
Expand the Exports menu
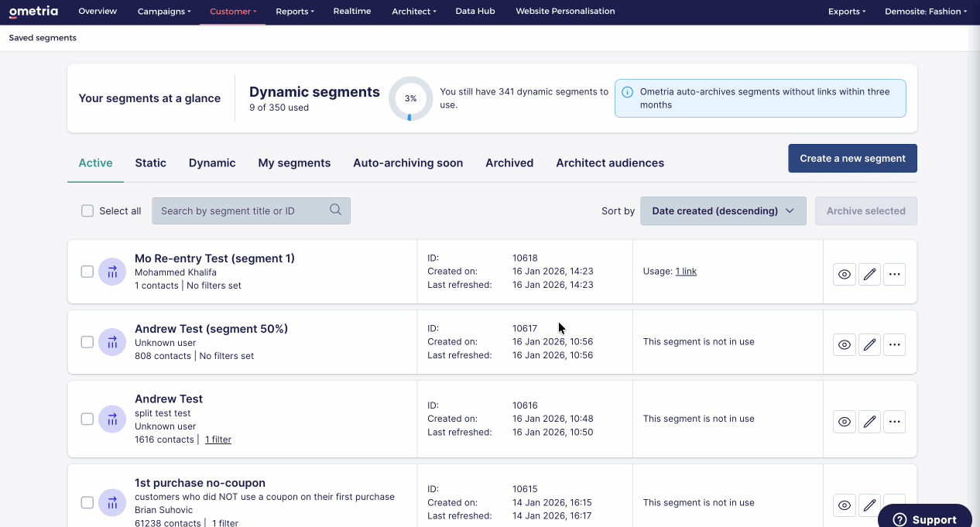[x=847, y=12]
